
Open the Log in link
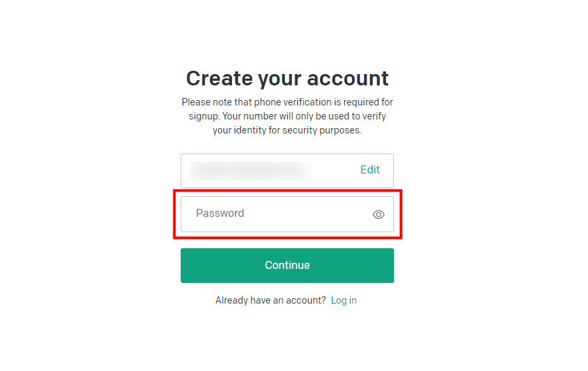pyautogui.click(x=343, y=300)
